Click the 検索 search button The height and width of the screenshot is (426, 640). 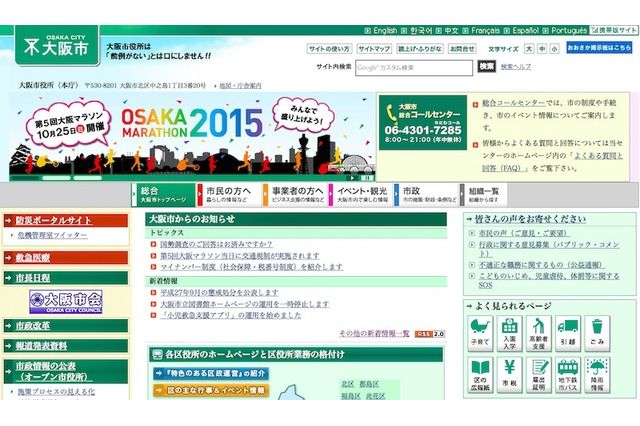tap(487, 67)
